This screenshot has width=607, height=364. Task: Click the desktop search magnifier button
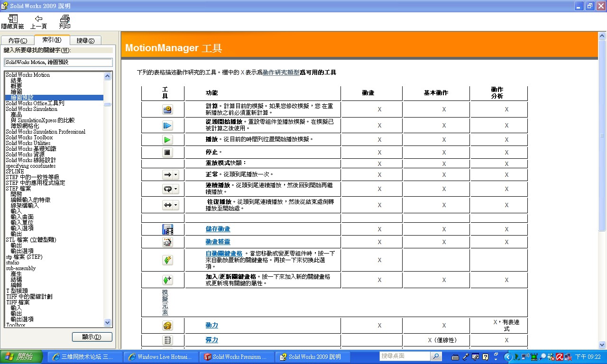pos(436,356)
